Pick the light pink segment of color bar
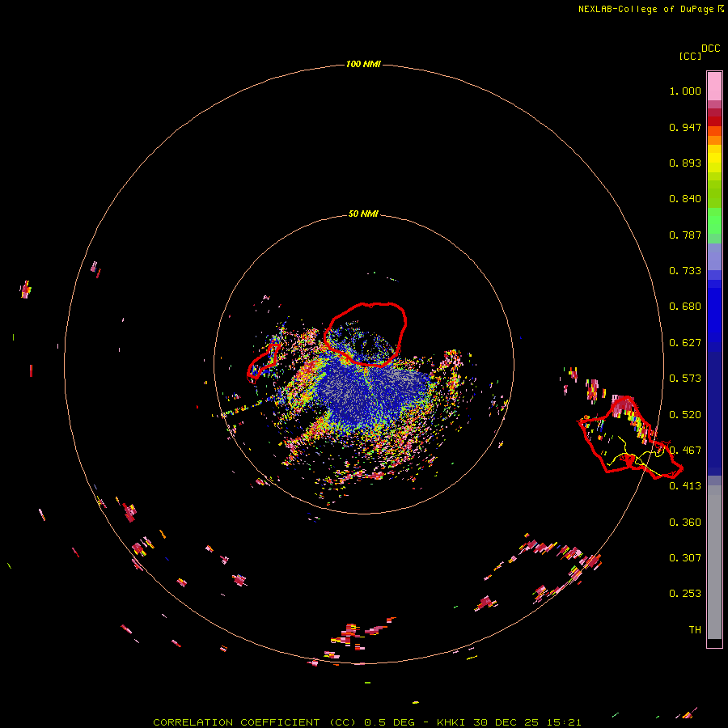This screenshot has height=728, width=728. tap(714, 87)
